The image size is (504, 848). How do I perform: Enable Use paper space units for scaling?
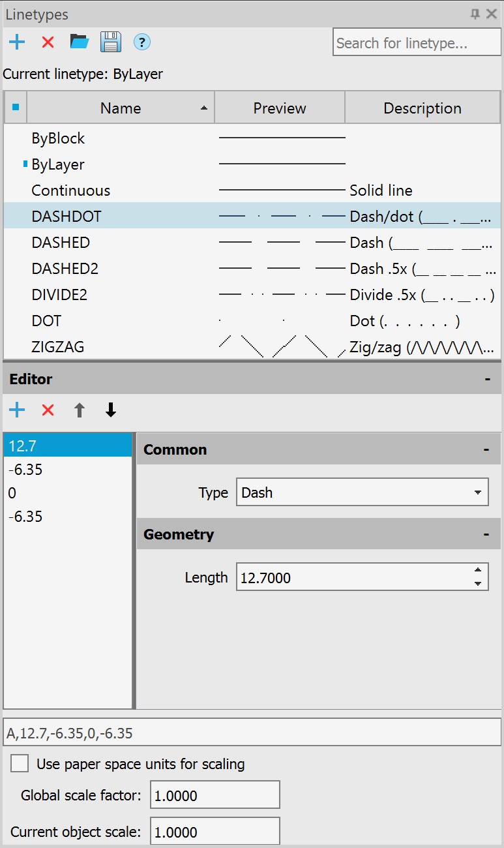tap(20, 764)
